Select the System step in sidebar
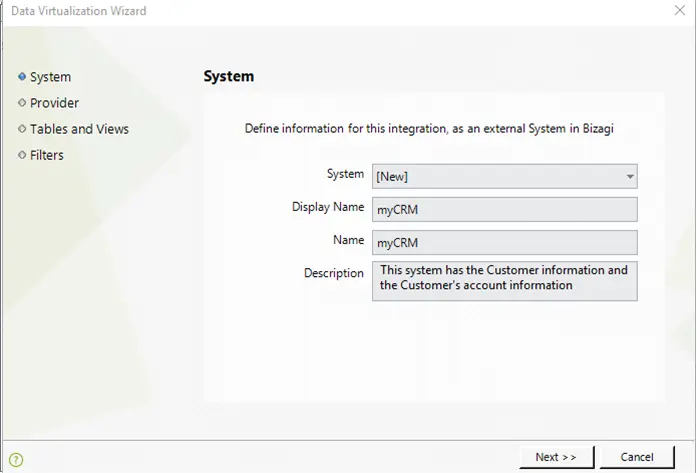This screenshot has width=697, height=473. coord(50,77)
